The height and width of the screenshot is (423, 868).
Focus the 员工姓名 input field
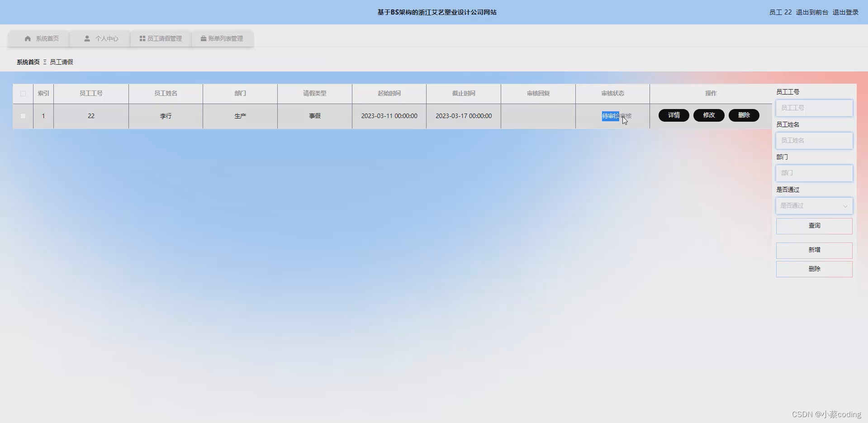point(814,141)
